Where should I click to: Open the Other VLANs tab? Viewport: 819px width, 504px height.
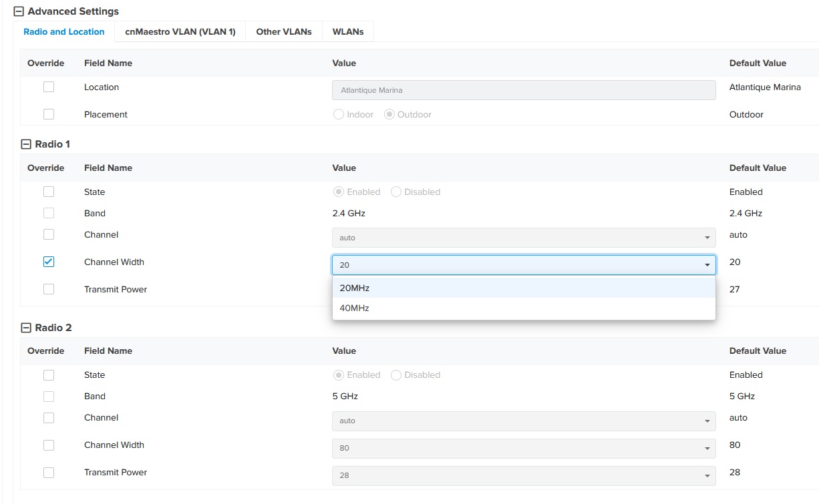tap(284, 31)
